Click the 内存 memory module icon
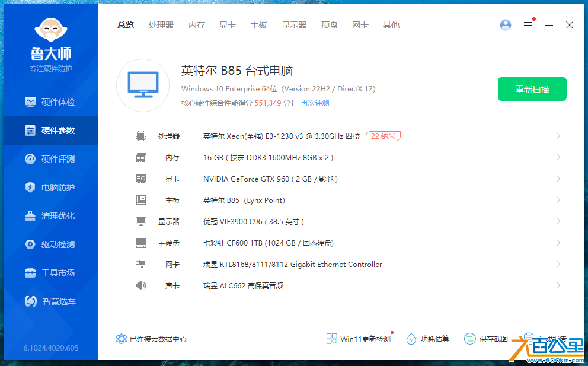The image size is (588, 366). 141,157
